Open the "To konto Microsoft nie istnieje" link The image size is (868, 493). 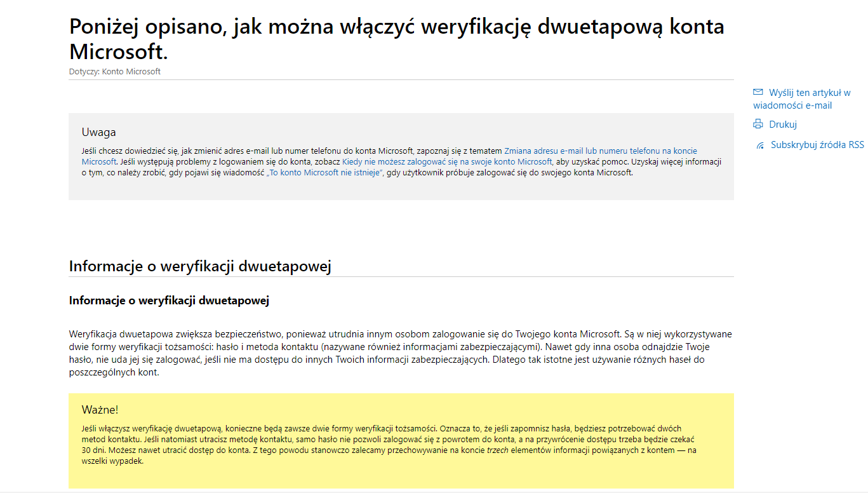324,173
